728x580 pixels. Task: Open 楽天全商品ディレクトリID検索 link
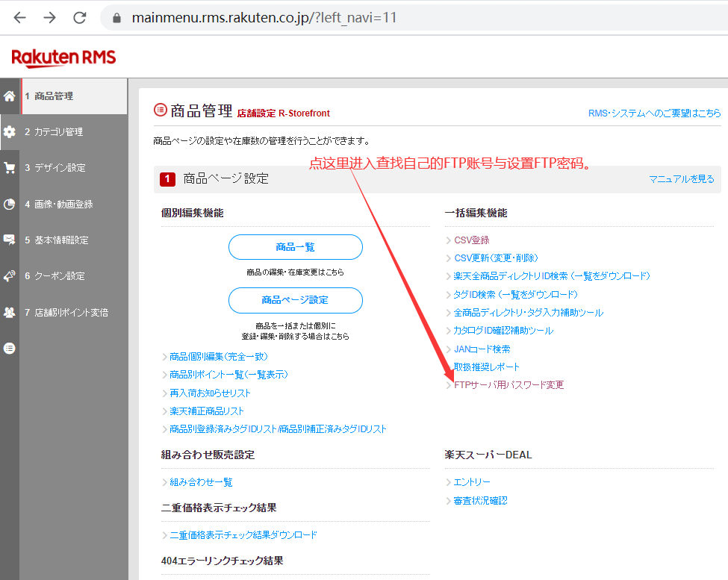click(552, 276)
